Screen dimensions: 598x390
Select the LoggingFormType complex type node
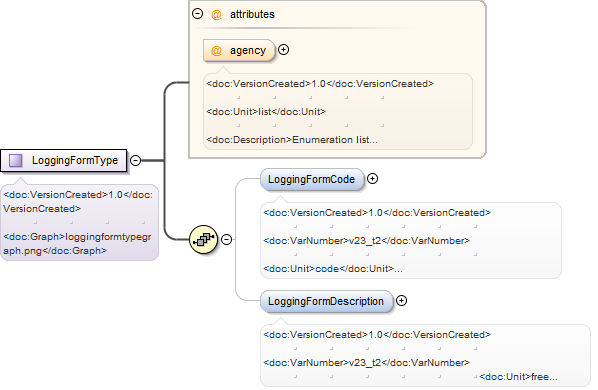(64, 160)
